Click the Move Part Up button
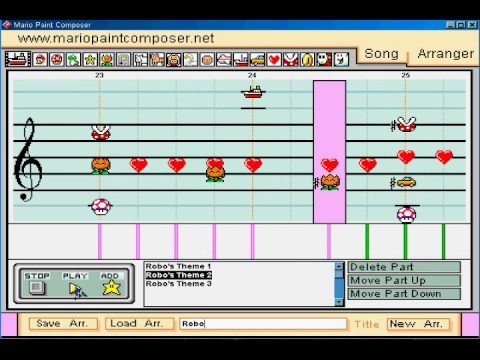The image size is (480, 360). (x=404, y=280)
